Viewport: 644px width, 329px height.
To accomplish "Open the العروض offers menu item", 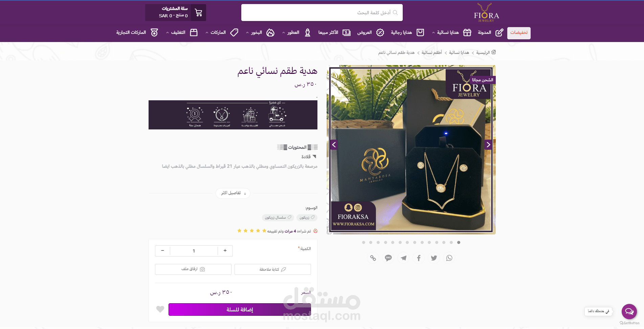I will click(x=371, y=33).
